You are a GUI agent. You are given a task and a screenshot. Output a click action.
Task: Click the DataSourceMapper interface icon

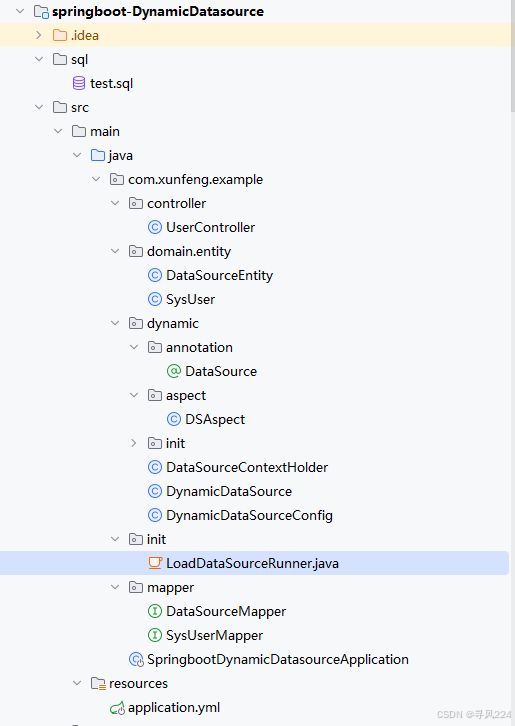tap(155, 611)
